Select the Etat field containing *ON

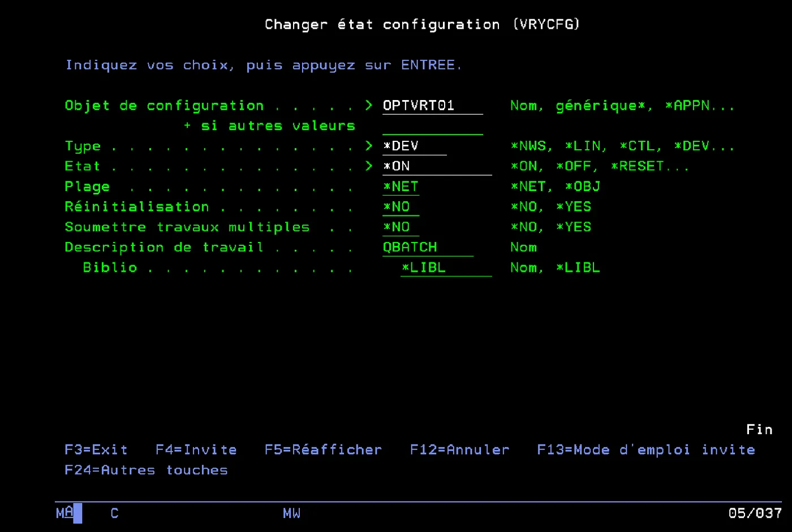click(437, 167)
